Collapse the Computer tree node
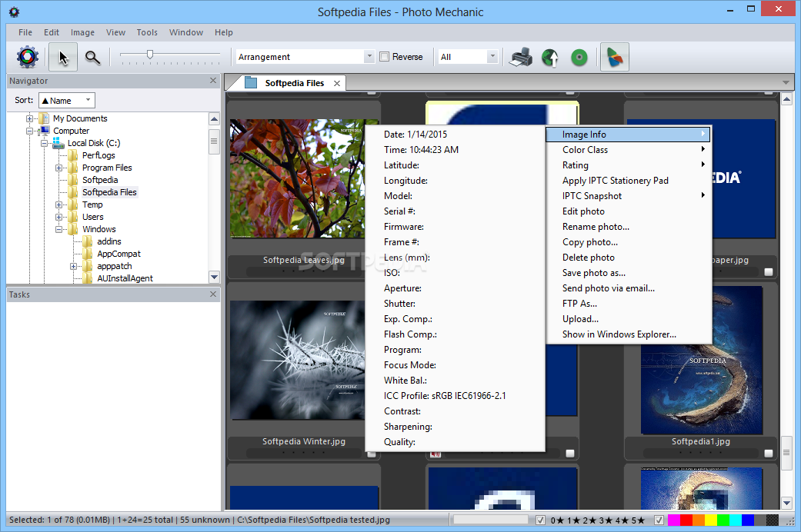801x532 pixels. (30, 131)
